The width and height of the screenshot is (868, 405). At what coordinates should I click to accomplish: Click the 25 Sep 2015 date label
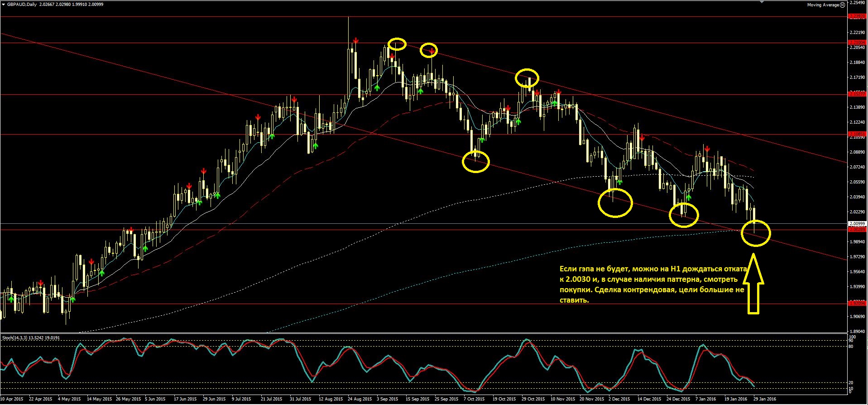point(446,399)
